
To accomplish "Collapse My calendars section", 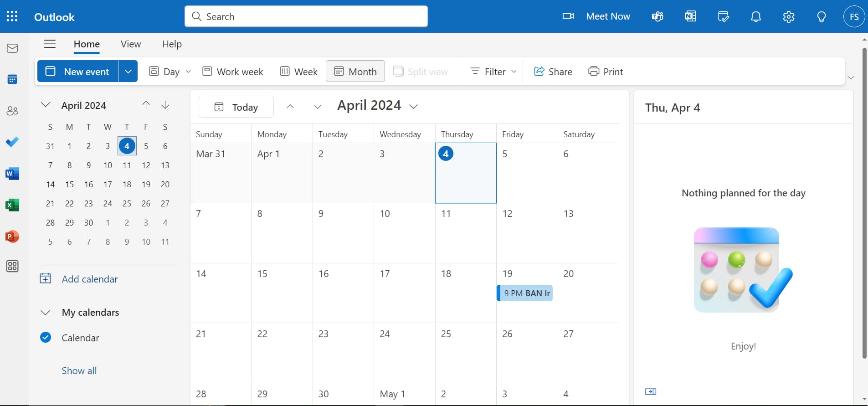I will [x=45, y=313].
